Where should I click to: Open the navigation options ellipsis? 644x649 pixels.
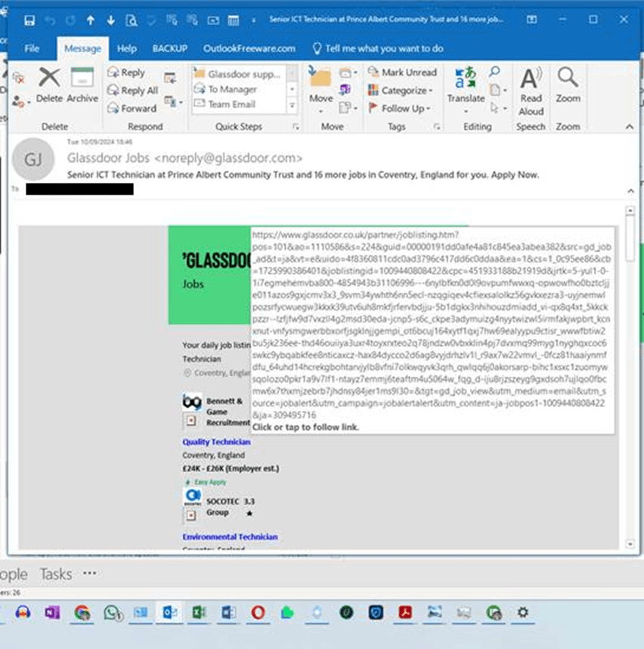tap(90, 573)
